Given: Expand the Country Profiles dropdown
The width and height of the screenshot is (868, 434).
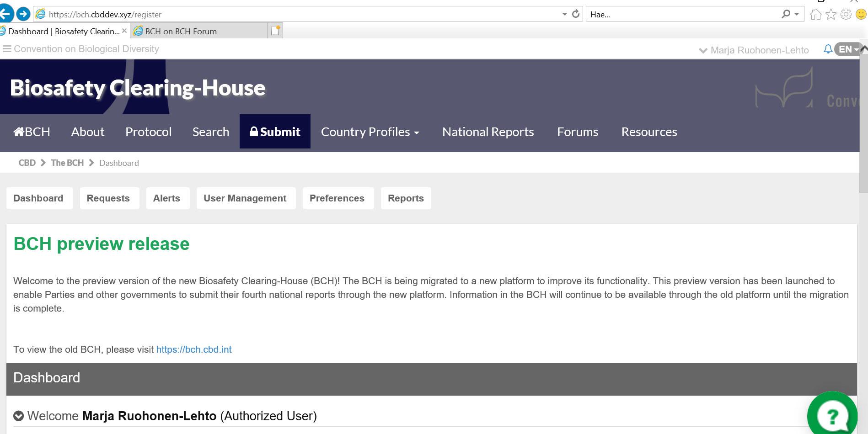Looking at the screenshot, I should (x=370, y=132).
